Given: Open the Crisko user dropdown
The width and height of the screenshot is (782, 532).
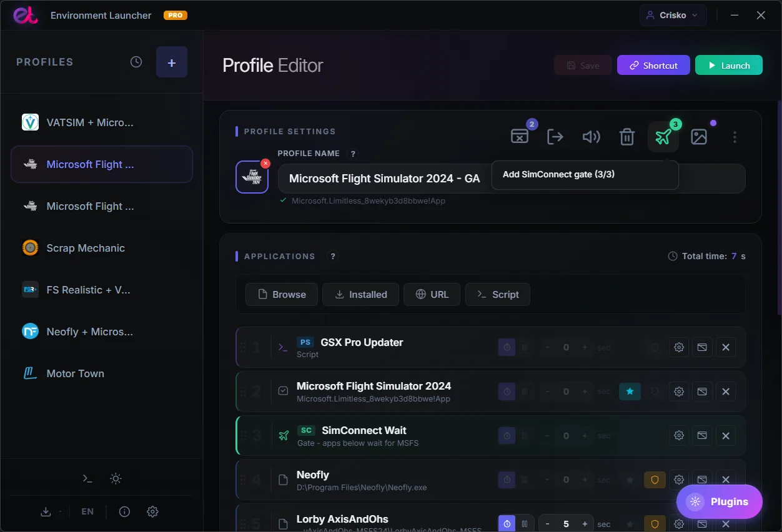Looking at the screenshot, I should (673, 15).
